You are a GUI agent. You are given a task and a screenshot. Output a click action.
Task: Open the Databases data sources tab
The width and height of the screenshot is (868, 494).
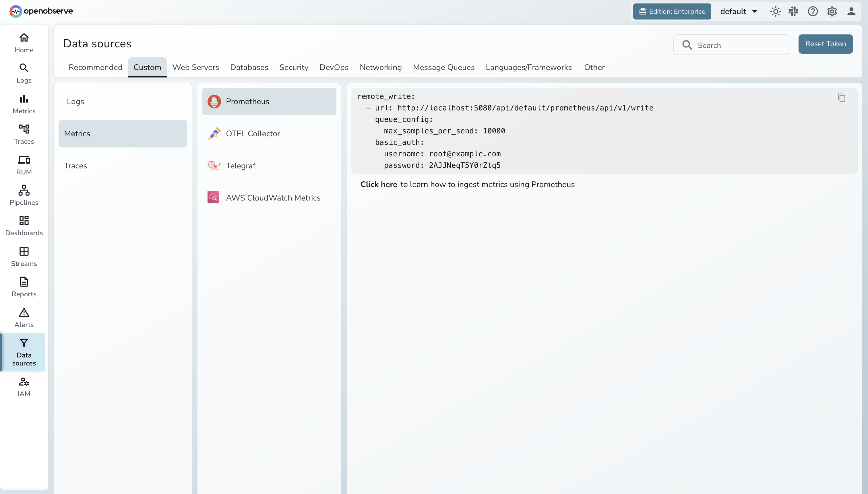pyautogui.click(x=249, y=67)
